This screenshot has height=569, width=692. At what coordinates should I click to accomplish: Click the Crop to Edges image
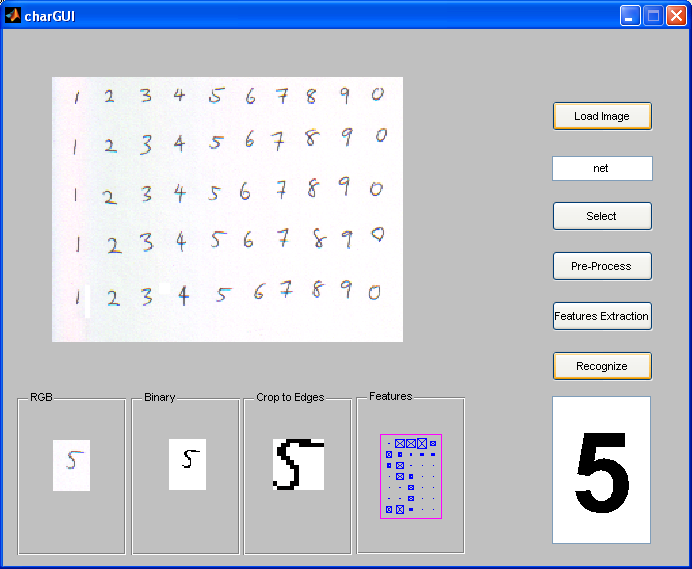pyautogui.click(x=298, y=464)
